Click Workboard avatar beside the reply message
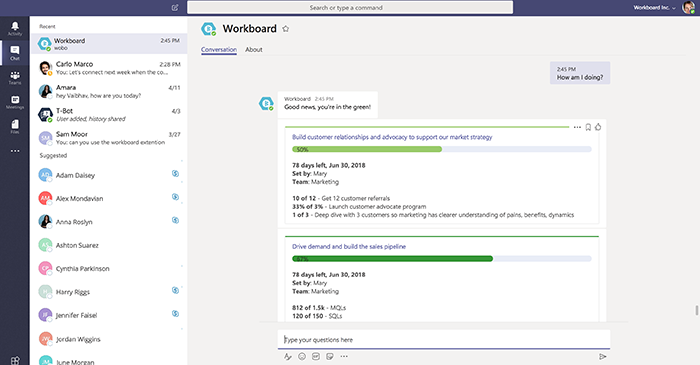Viewport: 700px width, 365px height. [266, 104]
